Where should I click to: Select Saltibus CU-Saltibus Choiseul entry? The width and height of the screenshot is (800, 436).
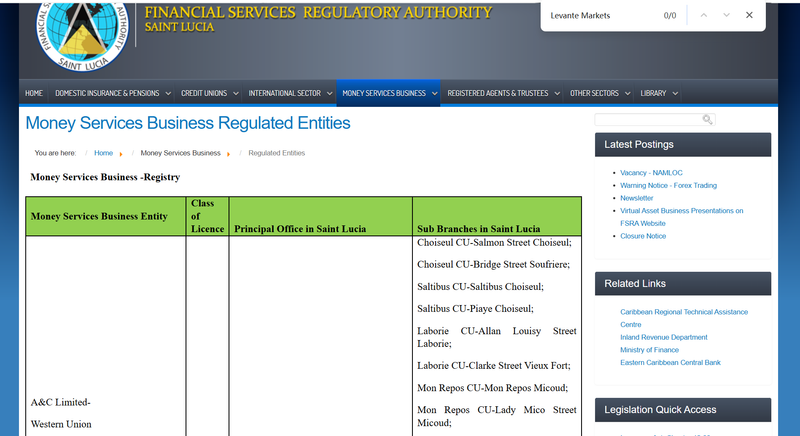coord(480,287)
